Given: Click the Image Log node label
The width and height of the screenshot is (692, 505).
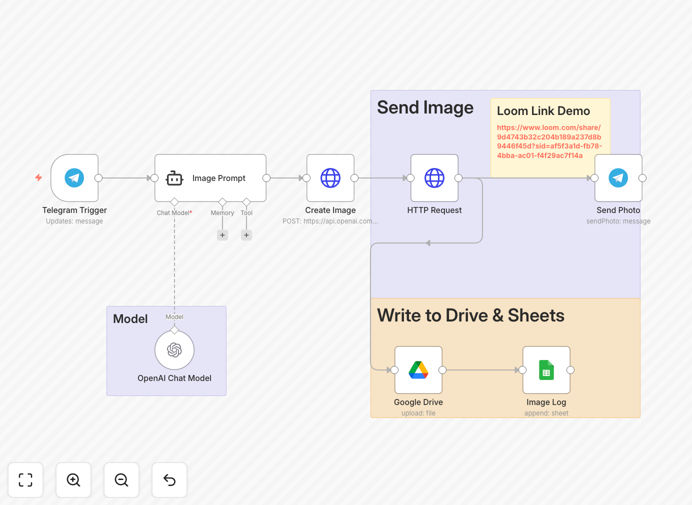Looking at the screenshot, I should pyautogui.click(x=546, y=402).
